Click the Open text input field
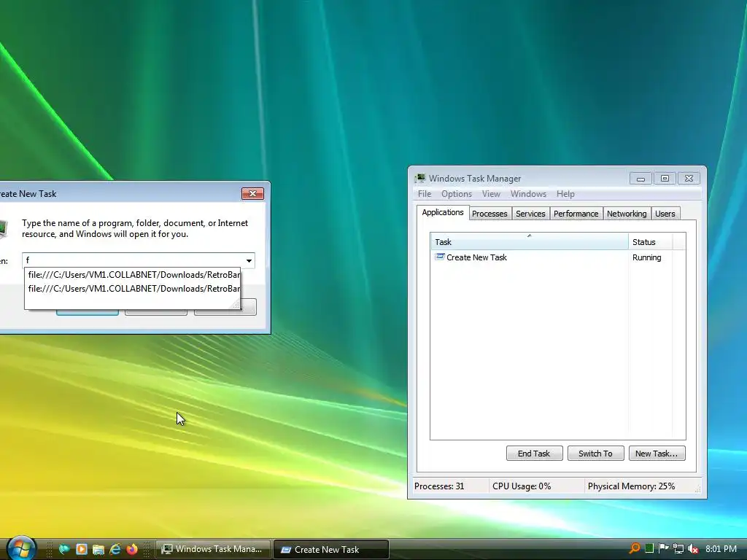The height and width of the screenshot is (560, 747). pos(133,260)
